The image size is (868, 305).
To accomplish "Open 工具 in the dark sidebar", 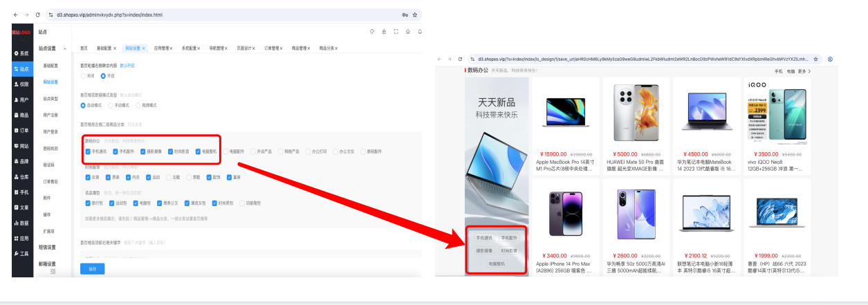I will (21, 254).
